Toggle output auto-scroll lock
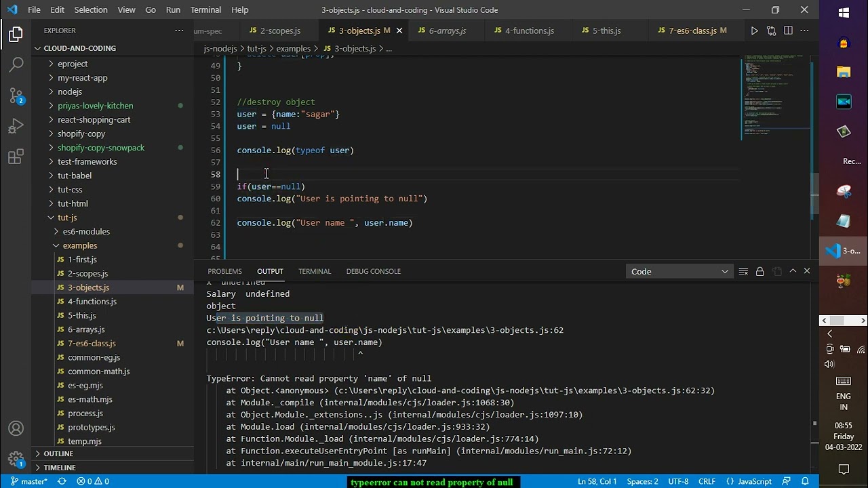This screenshot has width=868, height=488. pos(759,271)
